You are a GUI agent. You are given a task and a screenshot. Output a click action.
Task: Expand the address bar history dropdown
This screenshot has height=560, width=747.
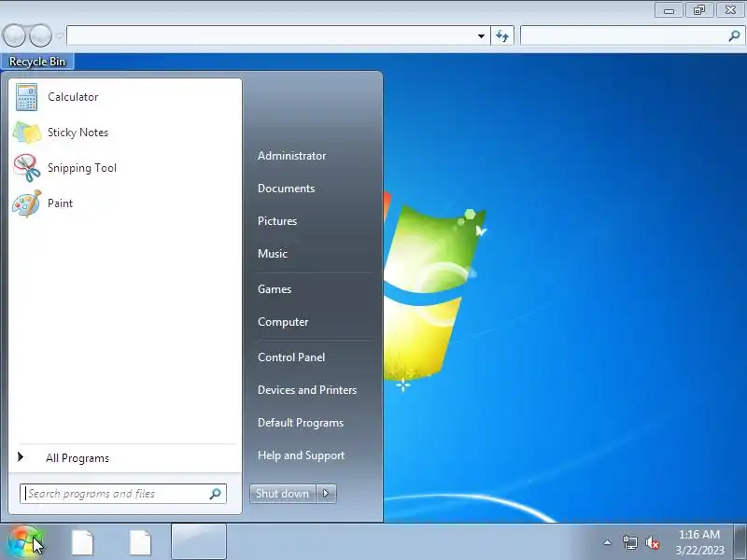481,35
